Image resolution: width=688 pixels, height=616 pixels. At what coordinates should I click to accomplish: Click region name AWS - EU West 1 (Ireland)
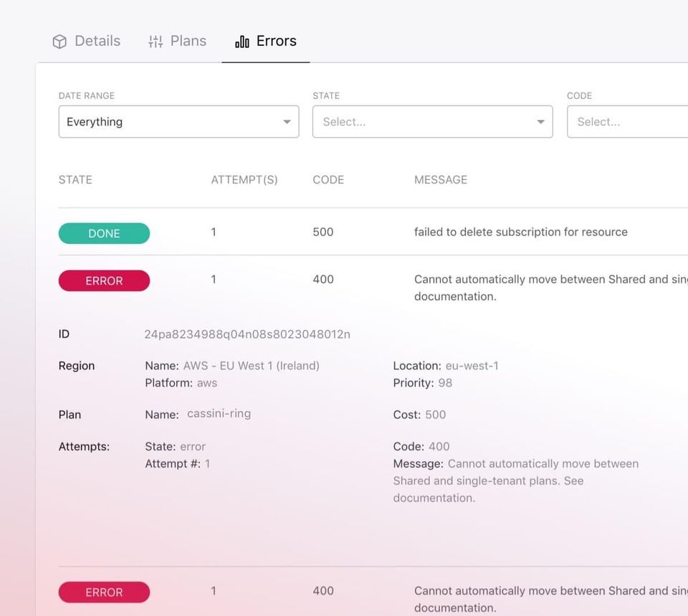tap(252, 366)
